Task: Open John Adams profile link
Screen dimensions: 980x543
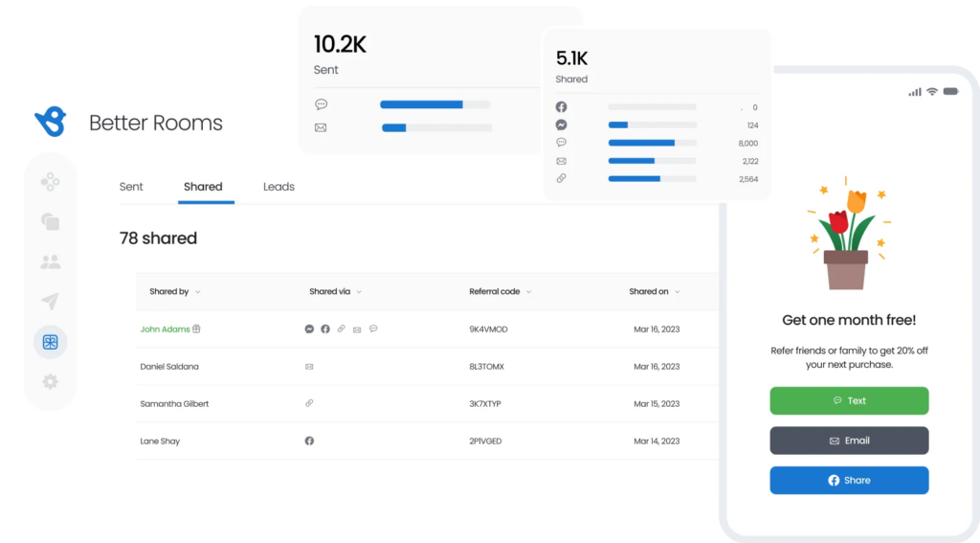Action: pyautogui.click(x=165, y=329)
